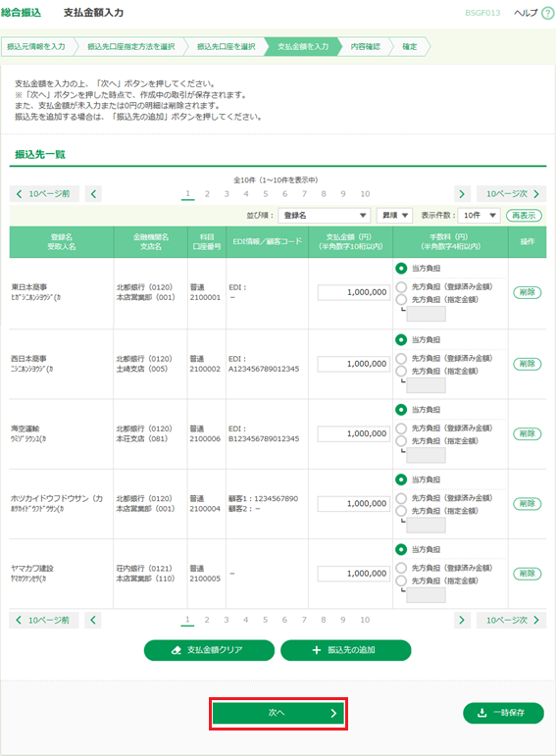Select 当方負担 radio for ヤマカワ建設
The width and height of the screenshot is (556, 756).
[401, 549]
